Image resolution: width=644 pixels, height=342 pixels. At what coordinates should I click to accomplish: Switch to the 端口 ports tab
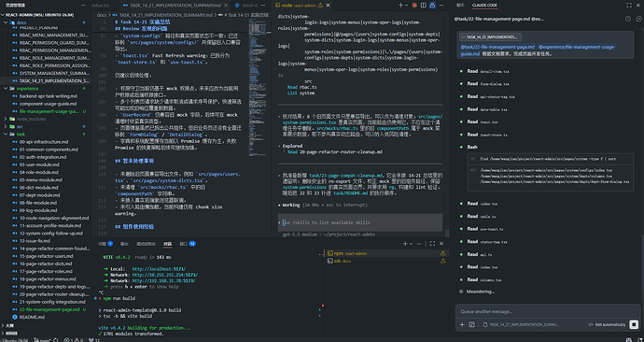[188, 244]
